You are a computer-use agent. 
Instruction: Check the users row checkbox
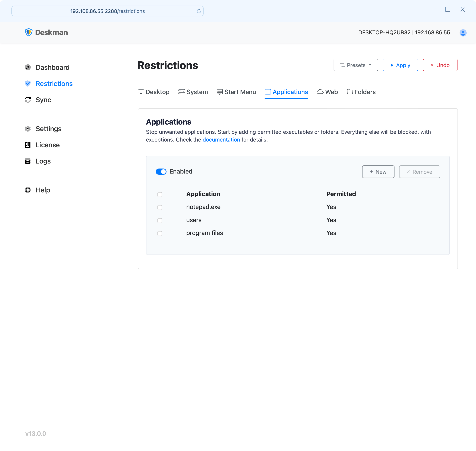click(x=160, y=220)
